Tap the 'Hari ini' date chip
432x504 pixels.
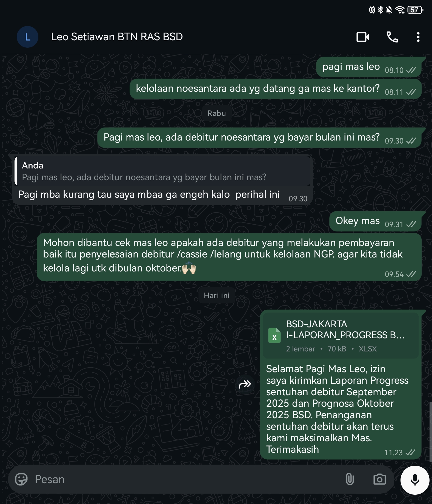click(217, 295)
